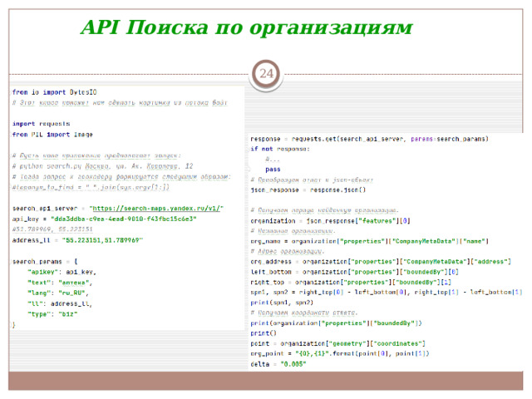Click the dictionary entry "lang": "ru_RU"
This screenshot has height=399, width=532.
tap(58, 293)
